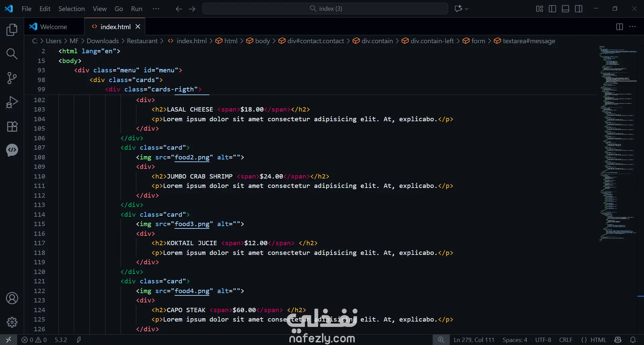
Task: Toggle the Secondary Side Bar
Action: tap(579, 9)
